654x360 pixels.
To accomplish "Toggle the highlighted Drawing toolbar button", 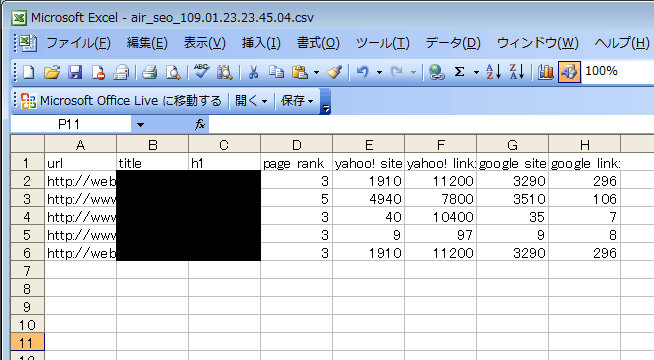I will click(x=569, y=72).
